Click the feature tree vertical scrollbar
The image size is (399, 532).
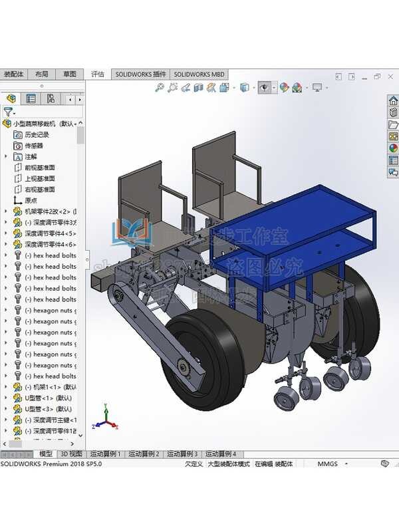click(x=80, y=136)
